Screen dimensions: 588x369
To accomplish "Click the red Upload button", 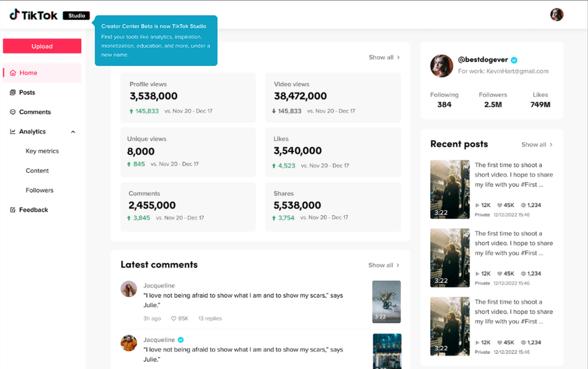I will 42,46.
